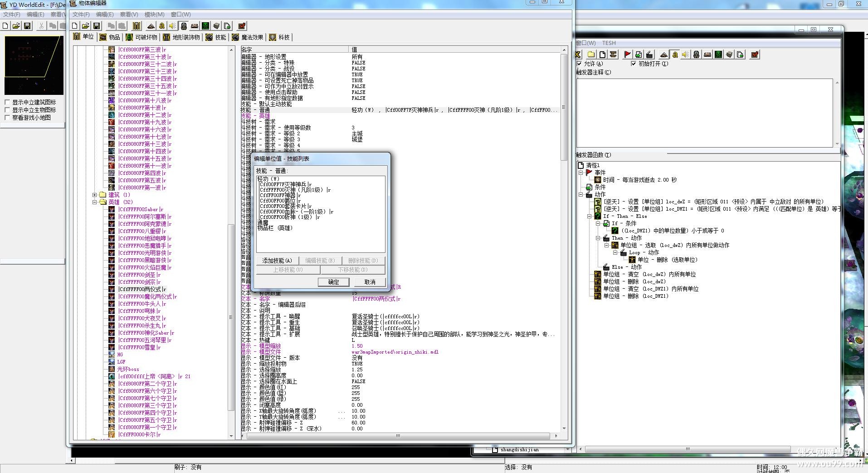Click the 添加技能(A) button
The width and height of the screenshot is (868, 473).
point(277,261)
